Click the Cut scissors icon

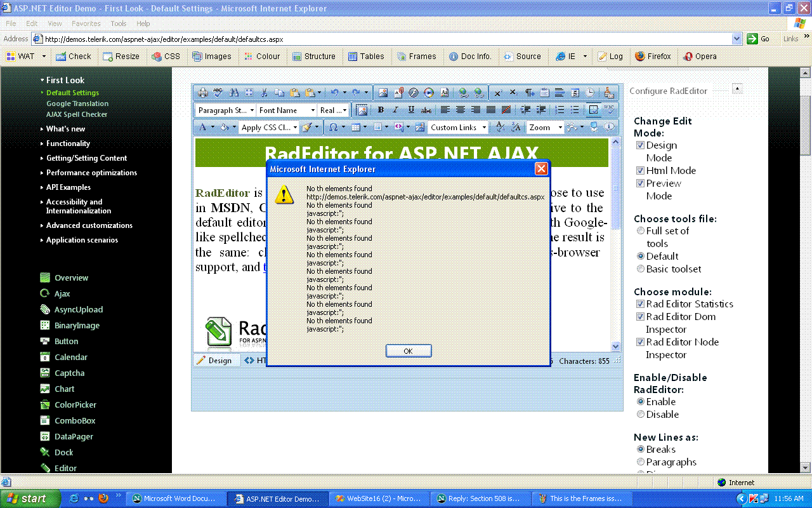coord(264,93)
